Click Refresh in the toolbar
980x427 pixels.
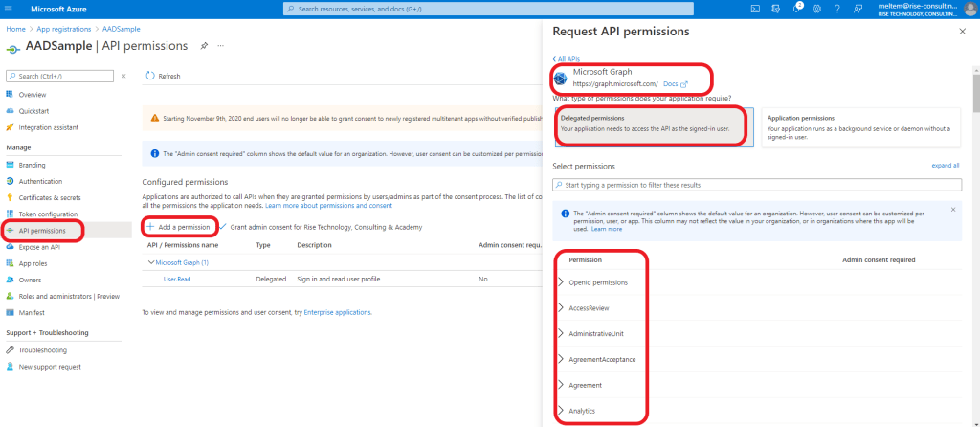pos(163,76)
